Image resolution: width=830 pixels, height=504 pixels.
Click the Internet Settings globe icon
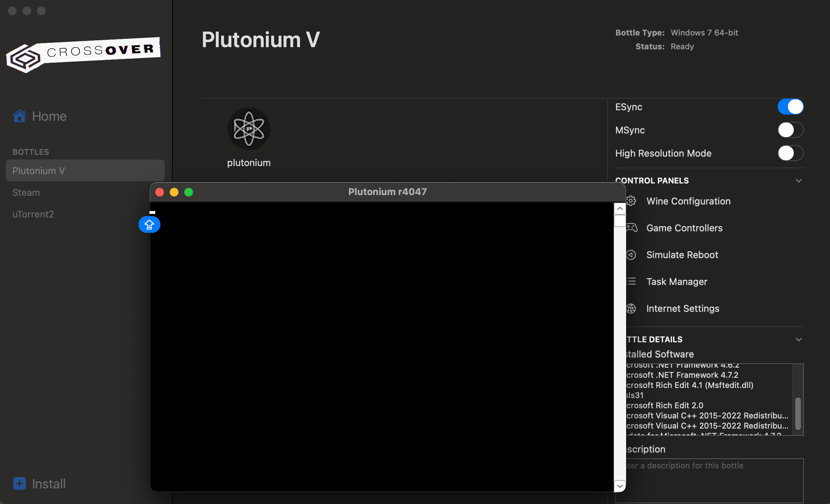click(631, 308)
